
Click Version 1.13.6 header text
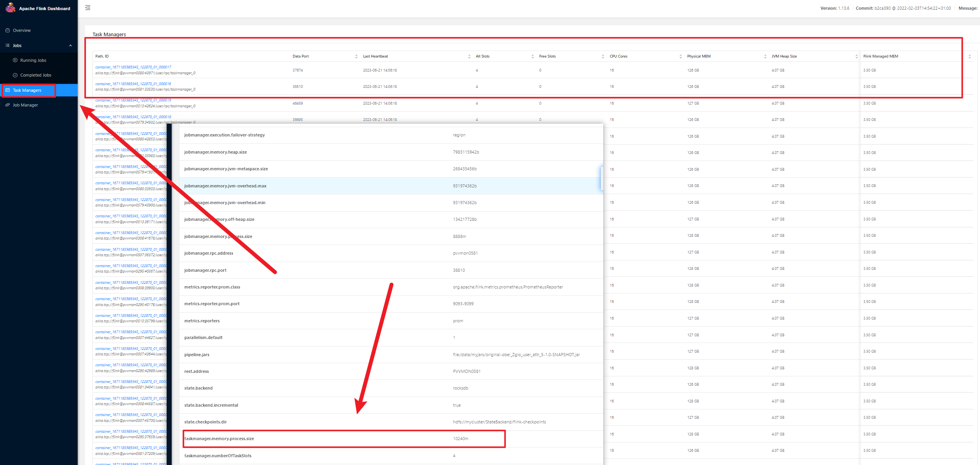835,8
